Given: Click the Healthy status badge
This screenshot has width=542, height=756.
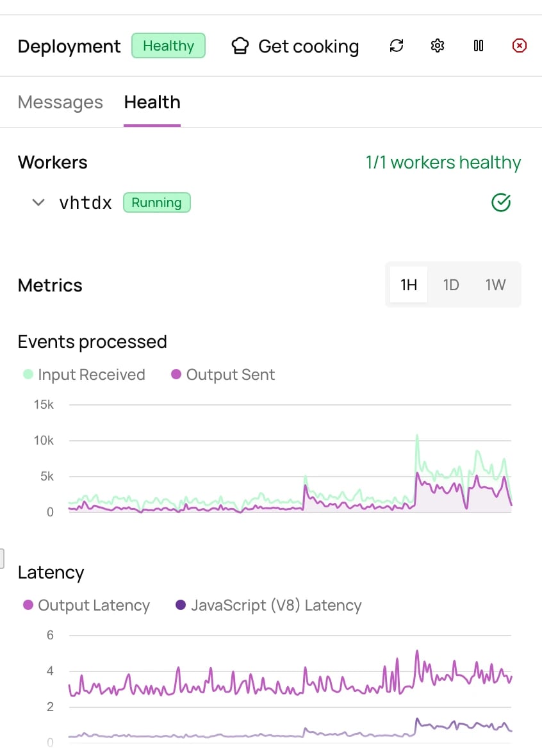Looking at the screenshot, I should coord(168,45).
